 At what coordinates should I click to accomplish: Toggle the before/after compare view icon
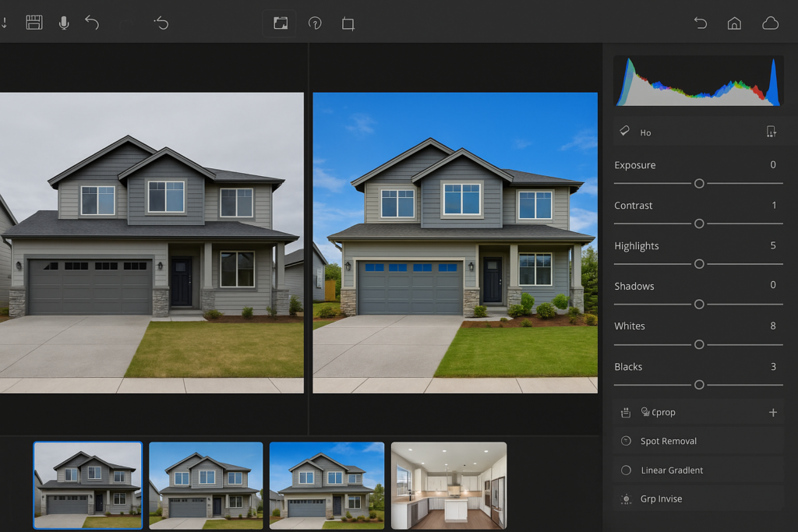coord(281,23)
